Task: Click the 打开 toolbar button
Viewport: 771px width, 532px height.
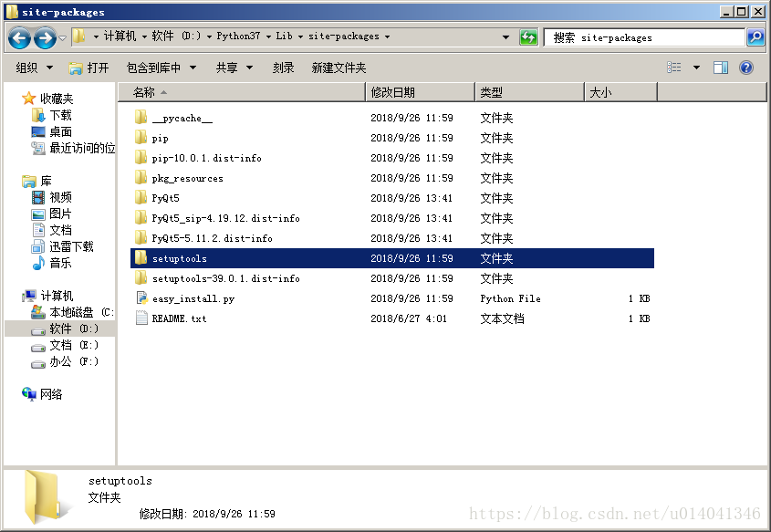Action: tap(89, 68)
